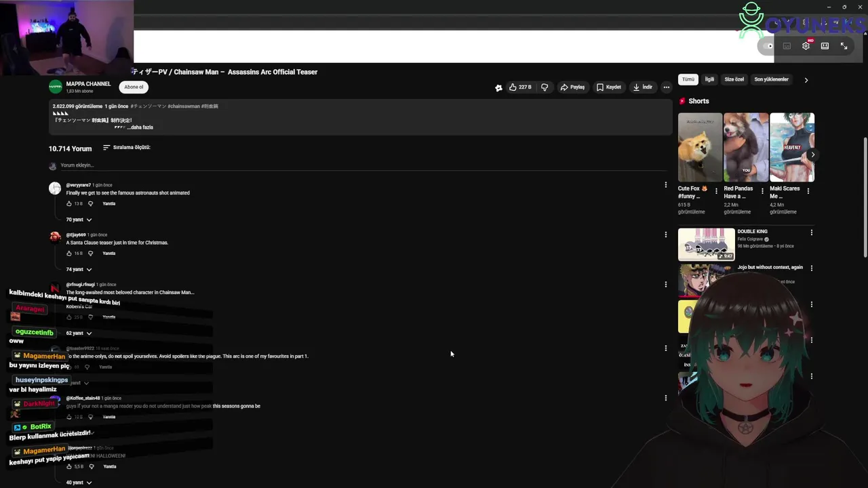Image resolution: width=868 pixels, height=488 pixels.
Task: Dislike the comment by @Ejay669
Action: click(x=91, y=253)
